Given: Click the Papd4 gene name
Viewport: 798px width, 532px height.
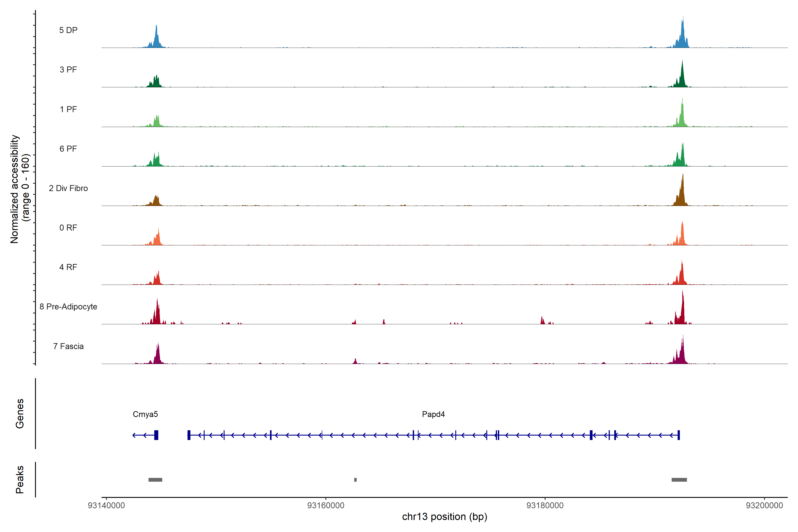Looking at the screenshot, I should tap(433, 414).
